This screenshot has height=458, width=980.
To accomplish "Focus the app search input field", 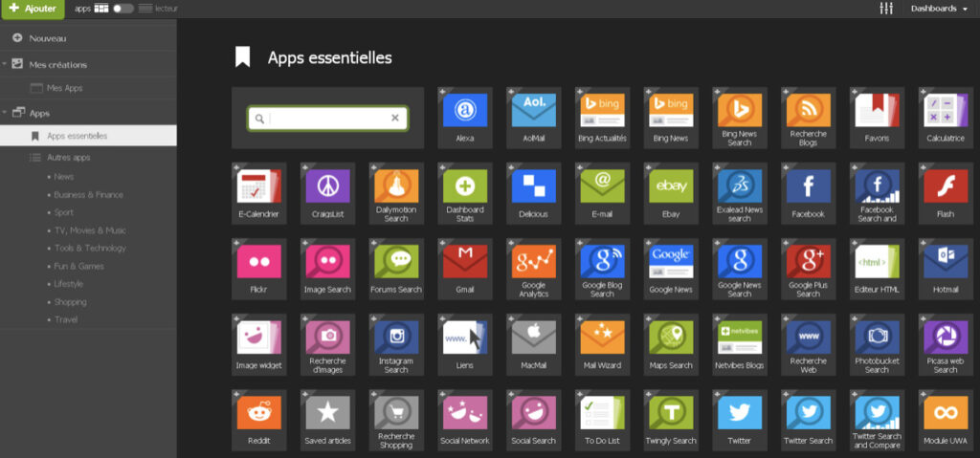I will [x=327, y=119].
